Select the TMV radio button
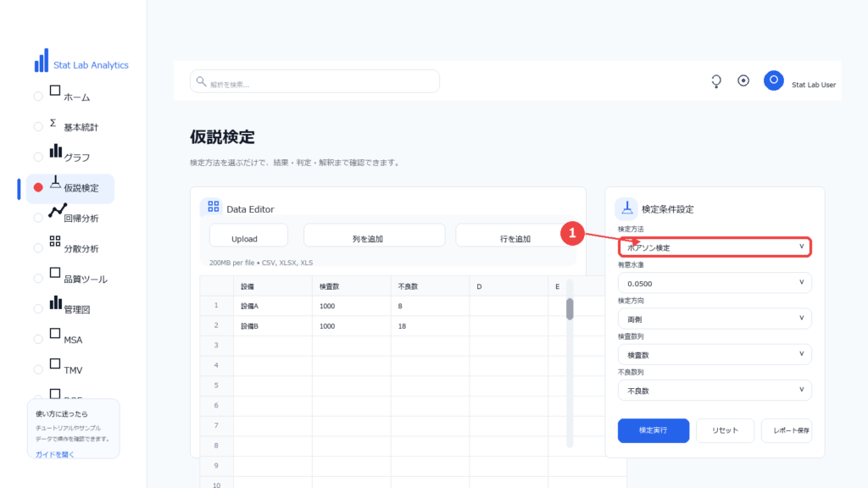Screen dimensions: 868x488 coord(38,369)
